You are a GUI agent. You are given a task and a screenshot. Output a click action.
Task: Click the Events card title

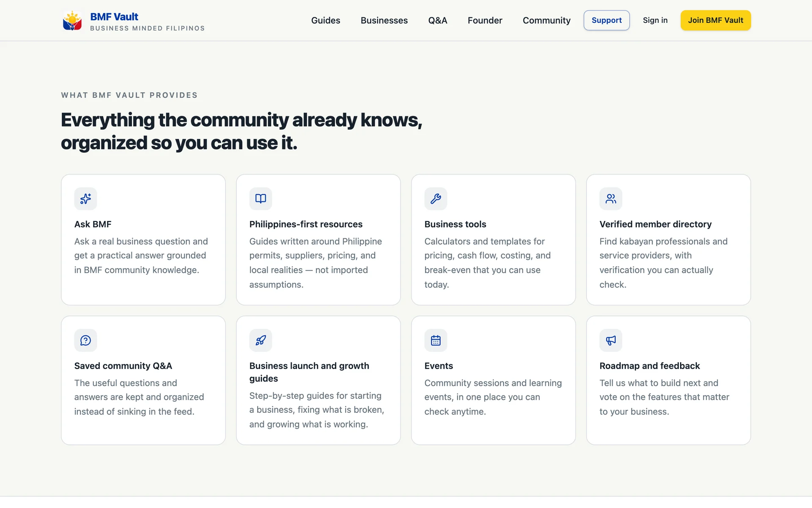439,366
